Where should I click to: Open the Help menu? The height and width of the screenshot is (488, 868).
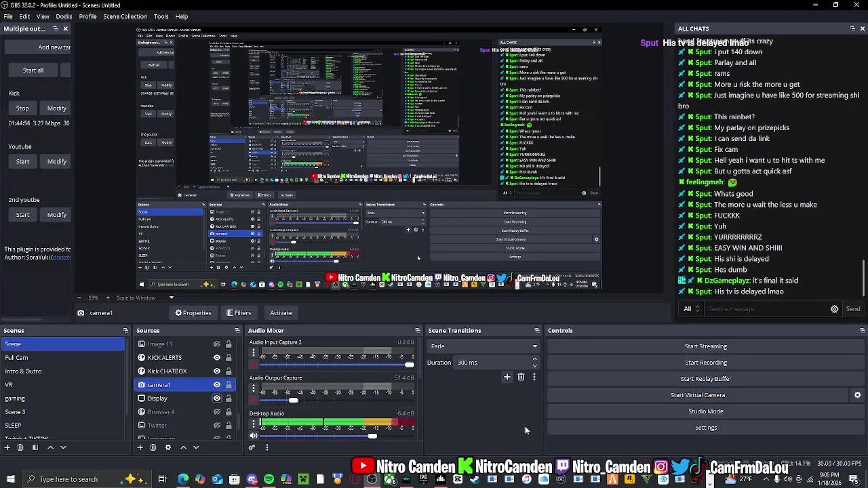coord(182,16)
